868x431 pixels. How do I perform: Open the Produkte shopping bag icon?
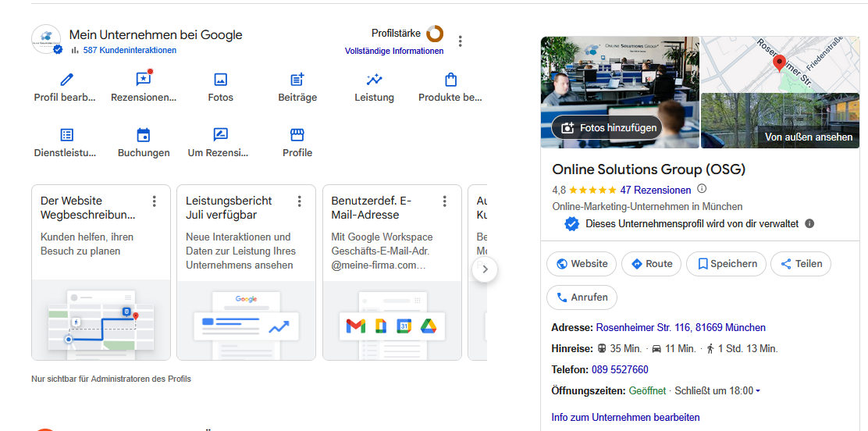point(450,80)
